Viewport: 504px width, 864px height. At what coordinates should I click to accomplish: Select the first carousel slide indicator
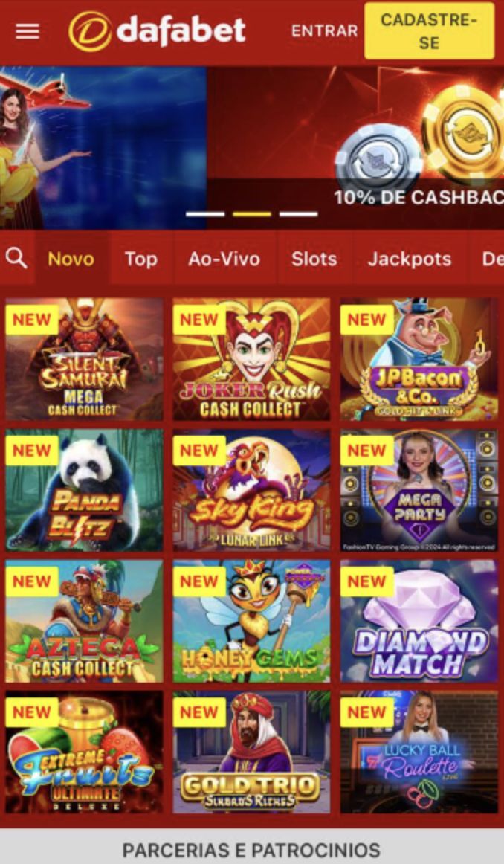(x=205, y=214)
